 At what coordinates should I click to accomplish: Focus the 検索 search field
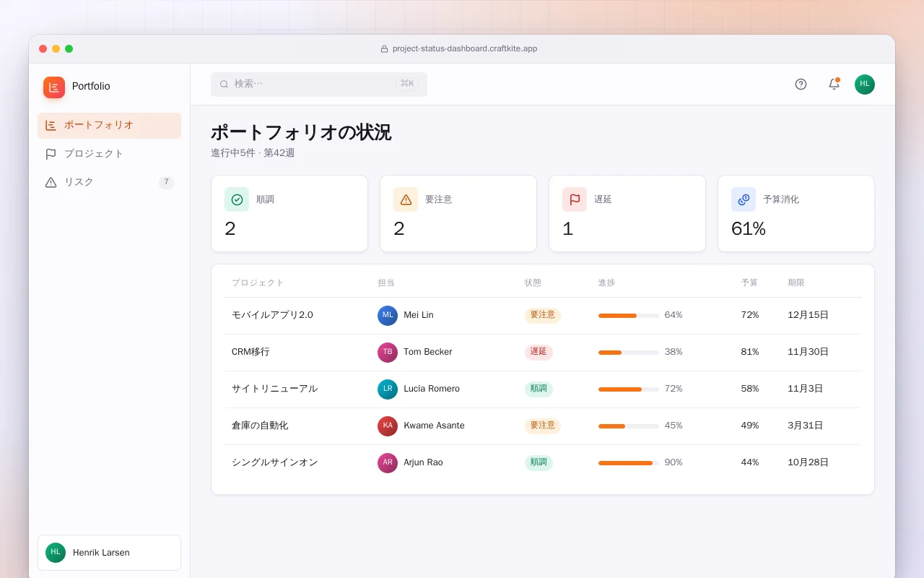point(319,85)
